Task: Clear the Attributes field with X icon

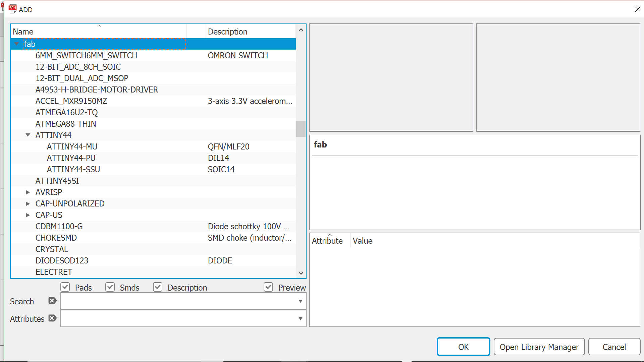Action: tap(52, 318)
